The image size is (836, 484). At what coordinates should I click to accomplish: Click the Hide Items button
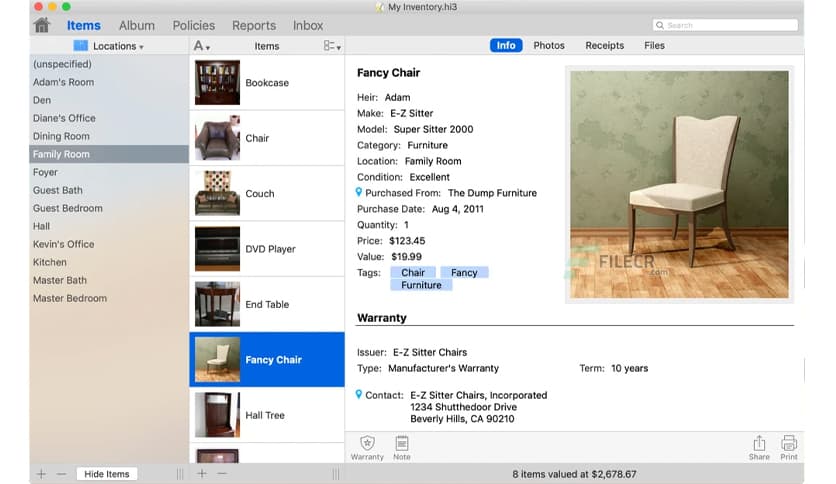click(107, 474)
